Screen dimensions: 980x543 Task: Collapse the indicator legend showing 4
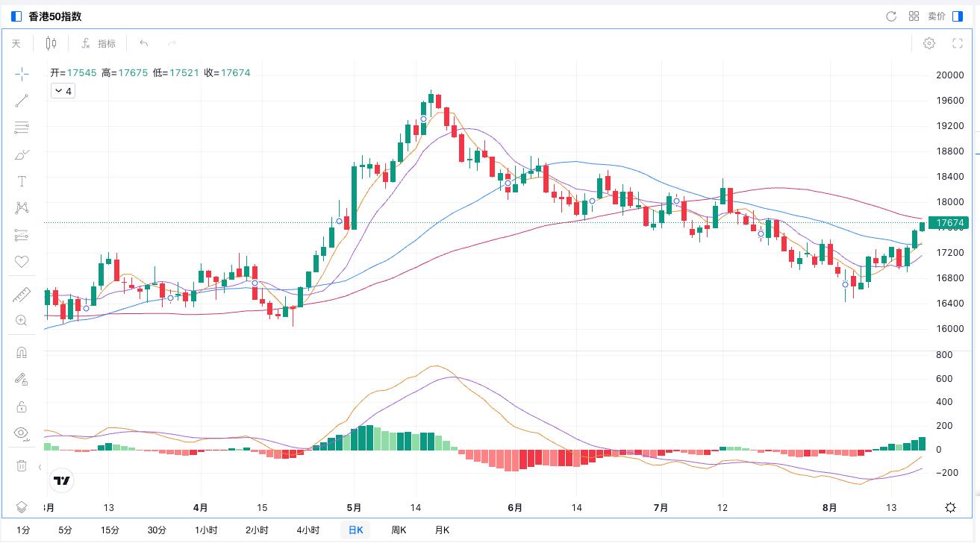click(x=63, y=91)
